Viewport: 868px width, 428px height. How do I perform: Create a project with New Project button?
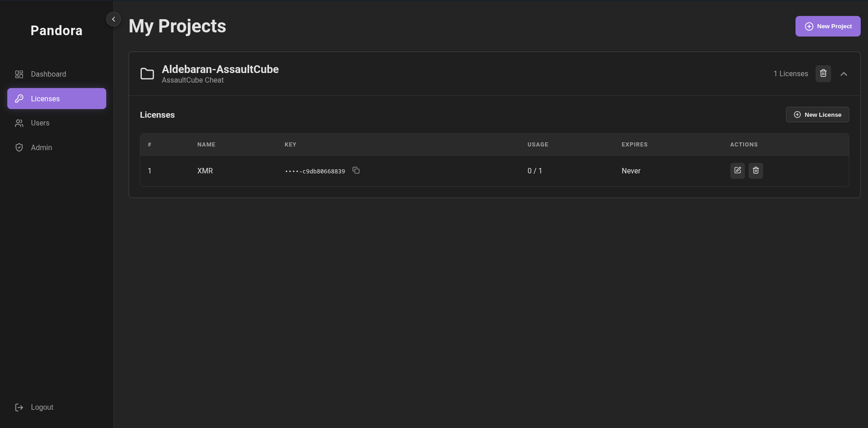(828, 26)
